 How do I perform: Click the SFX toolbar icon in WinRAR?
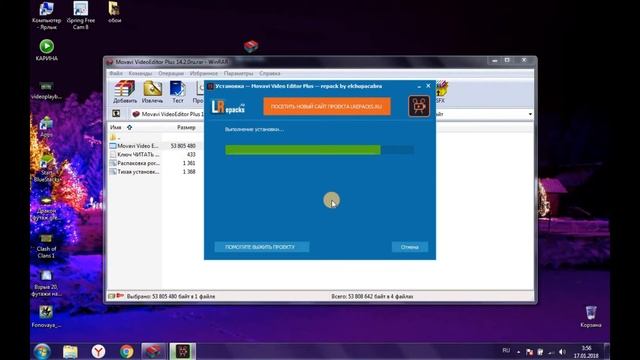click(441, 92)
